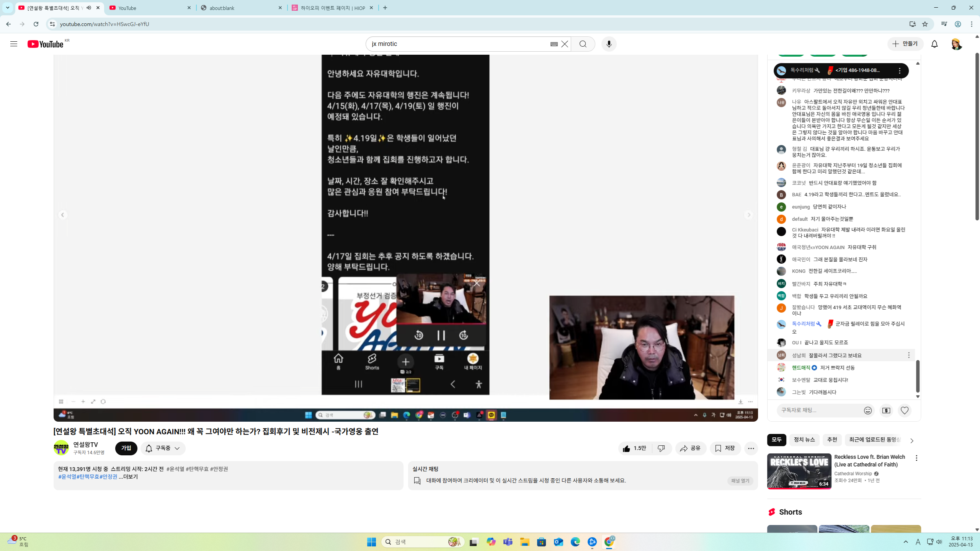Click the 패널 열기 chat panel button
This screenshot has width=980, height=551.
coord(740,481)
